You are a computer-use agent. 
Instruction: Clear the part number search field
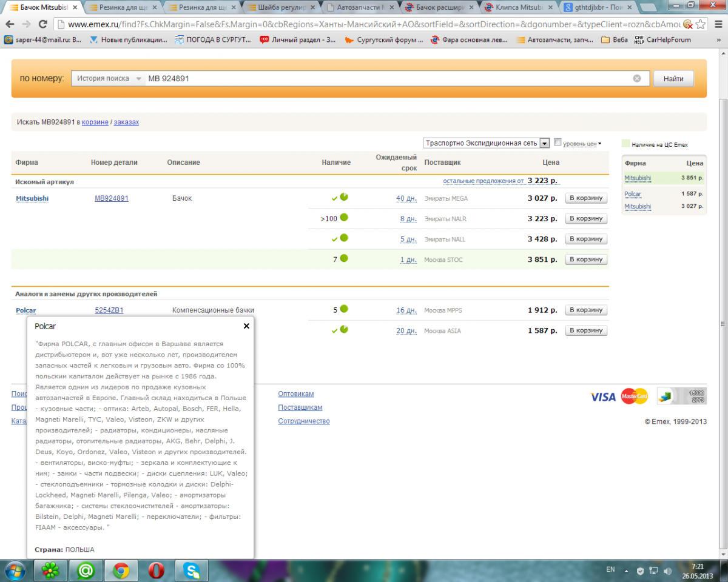[x=637, y=78]
